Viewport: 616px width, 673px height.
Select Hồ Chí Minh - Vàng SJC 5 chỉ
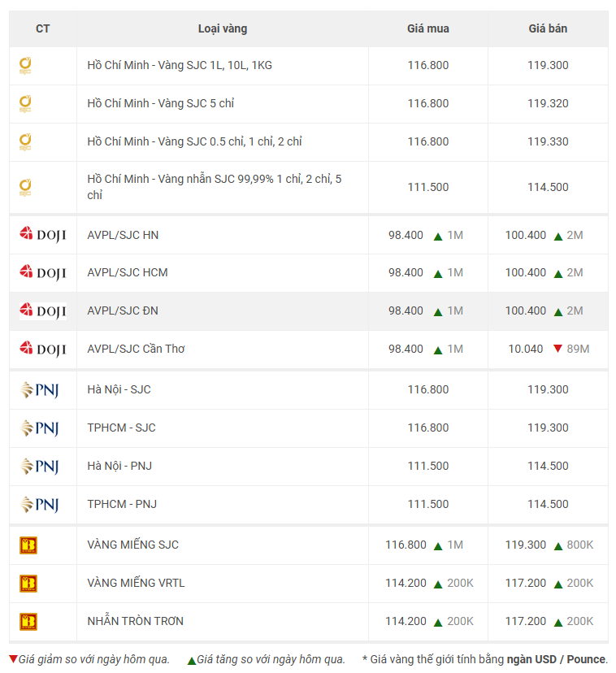pos(161,103)
